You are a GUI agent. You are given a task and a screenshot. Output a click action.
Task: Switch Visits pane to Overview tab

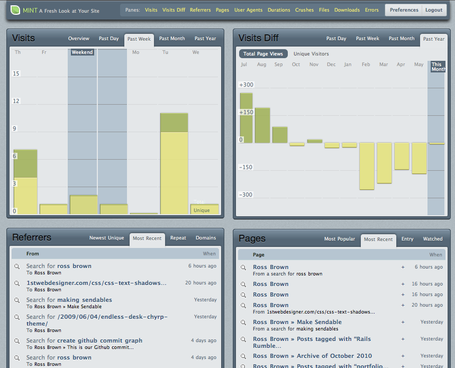click(79, 38)
